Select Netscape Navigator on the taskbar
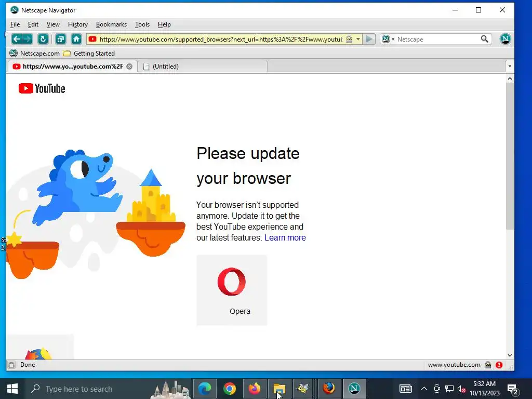The height and width of the screenshot is (399, 532). 354,389
